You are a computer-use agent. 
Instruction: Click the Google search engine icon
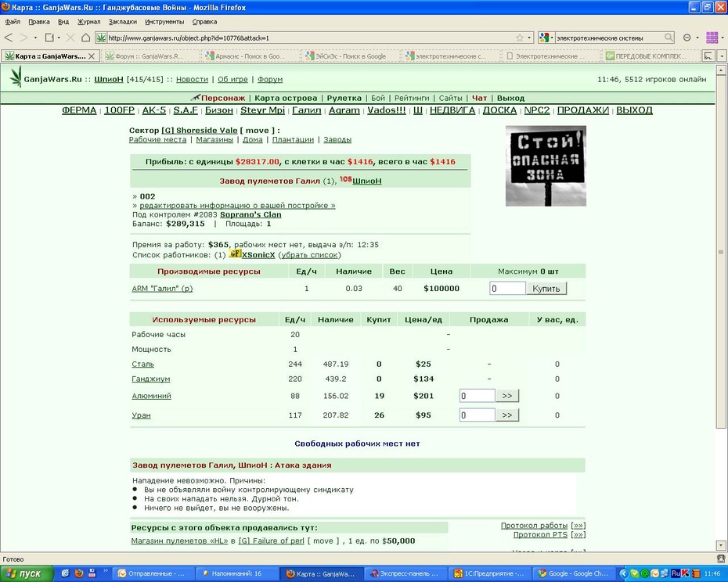coord(545,38)
